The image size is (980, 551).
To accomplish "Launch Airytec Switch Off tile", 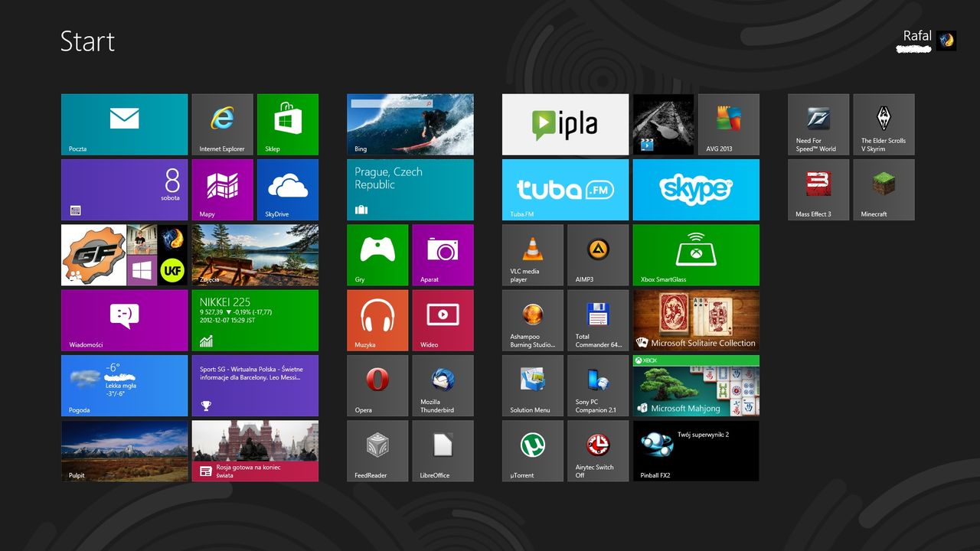I will [598, 451].
